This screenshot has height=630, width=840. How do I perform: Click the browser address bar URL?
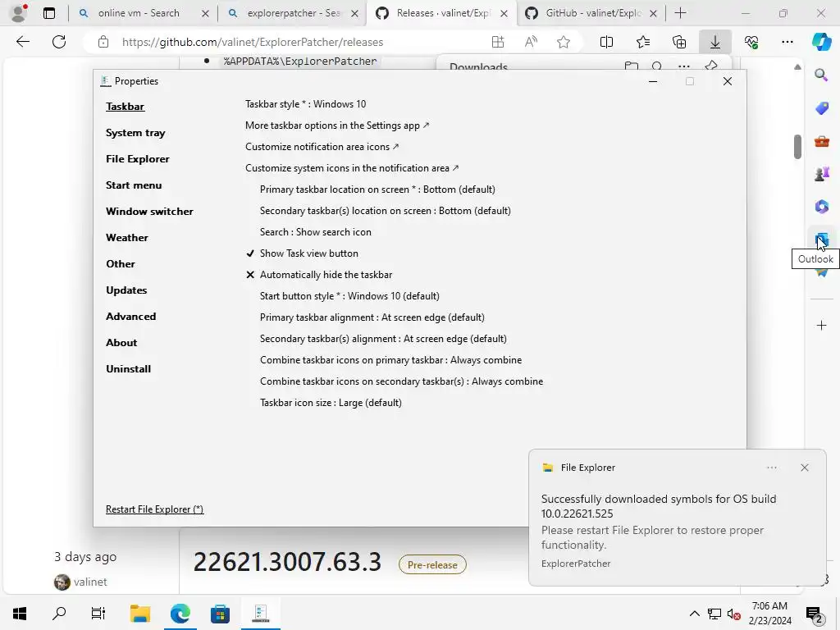coord(253,42)
